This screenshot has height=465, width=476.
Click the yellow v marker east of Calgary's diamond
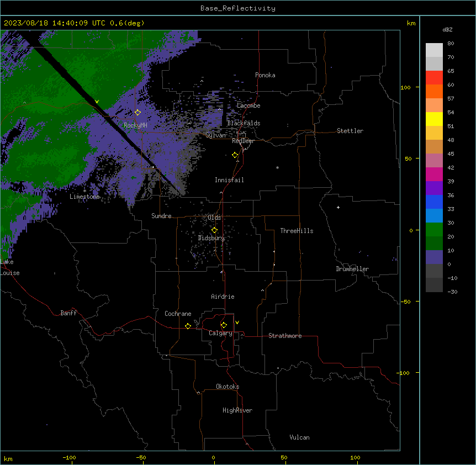click(x=237, y=323)
